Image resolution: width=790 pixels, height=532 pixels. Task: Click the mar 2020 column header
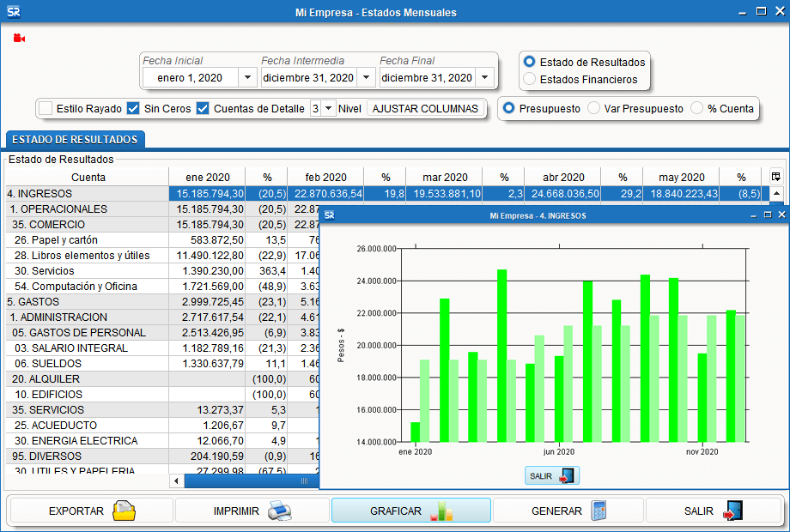click(445, 177)
